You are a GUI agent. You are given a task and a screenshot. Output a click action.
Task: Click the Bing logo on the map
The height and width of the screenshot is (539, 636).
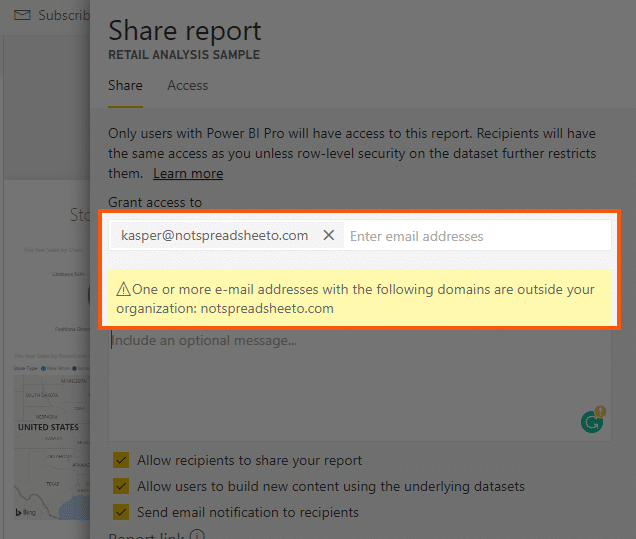click(x=26, y=512)
